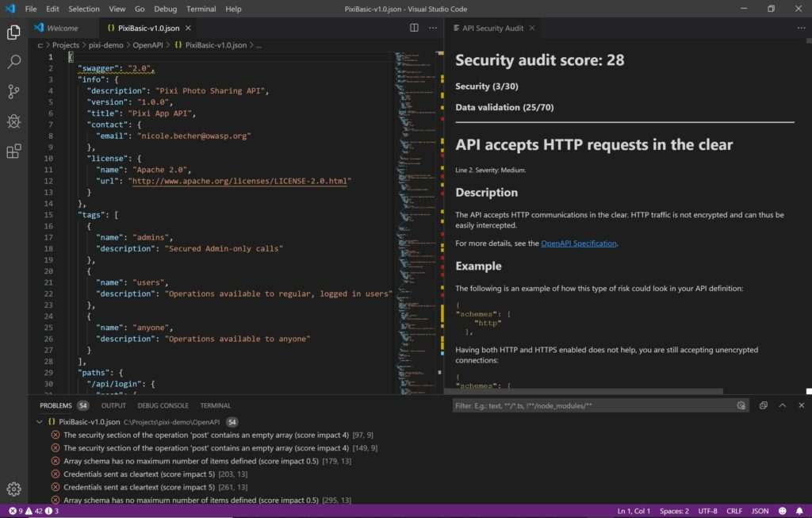Image resolution: width=812 pixels, height=518 pixels.
Task: Open the OpenAPI Specification link
Action: 578,243
